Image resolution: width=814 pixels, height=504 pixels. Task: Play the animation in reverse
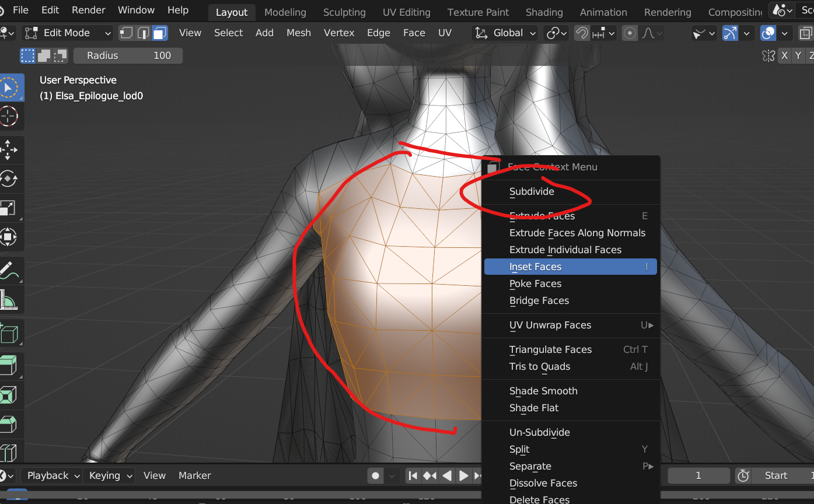[x=447, y=475]
